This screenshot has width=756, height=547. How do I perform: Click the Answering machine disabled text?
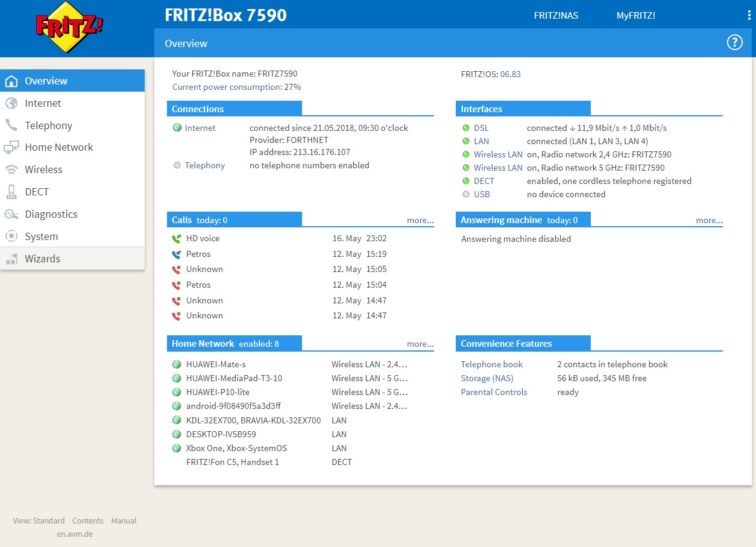(516, 239)
